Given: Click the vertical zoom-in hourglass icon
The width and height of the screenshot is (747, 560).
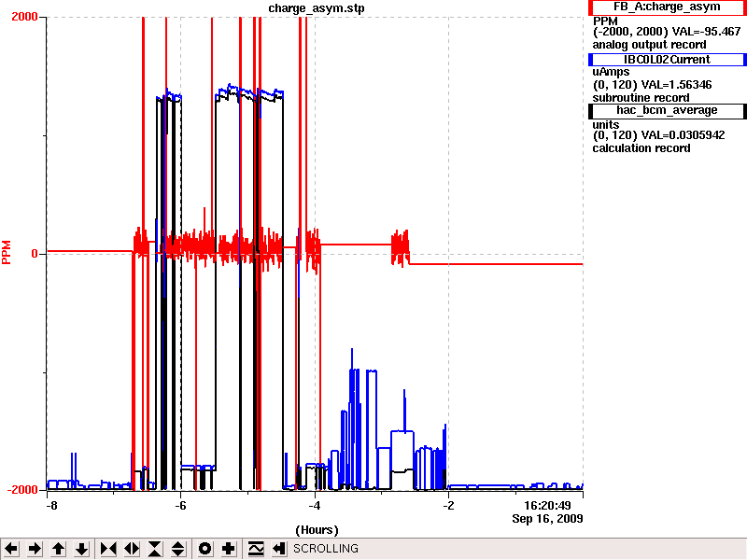Looking at the screenshot, I should [155, 549].
